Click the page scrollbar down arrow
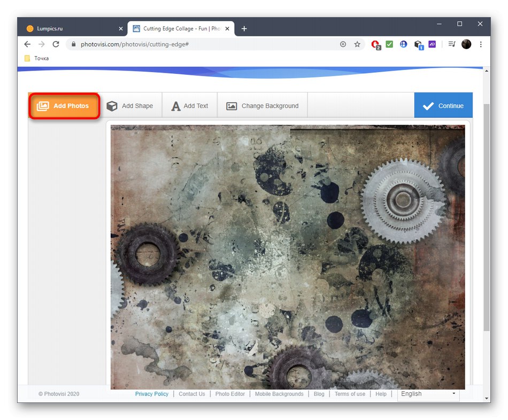508x420 pixels. [487, 398]
